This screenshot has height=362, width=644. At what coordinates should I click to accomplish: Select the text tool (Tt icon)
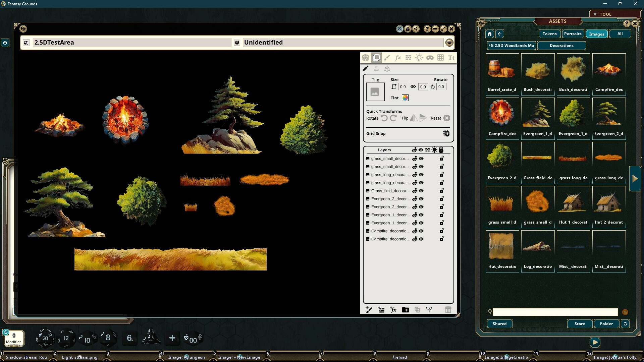coord(451,57)
